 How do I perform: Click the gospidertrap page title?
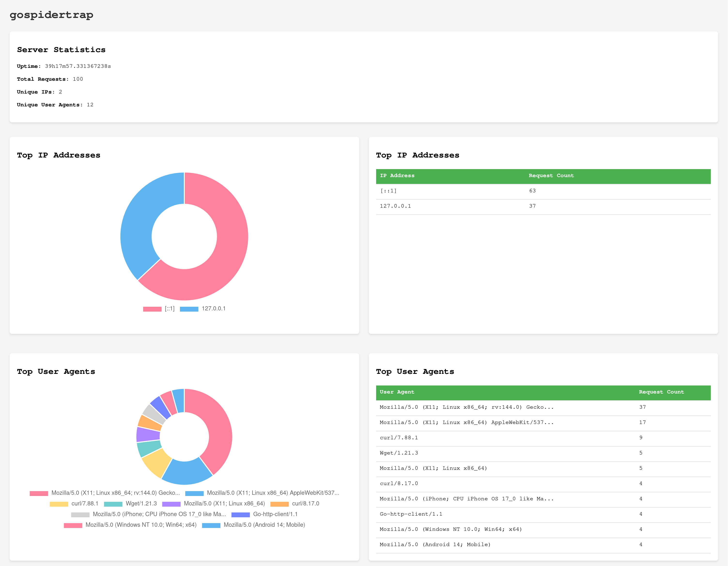tap(51, 15)
